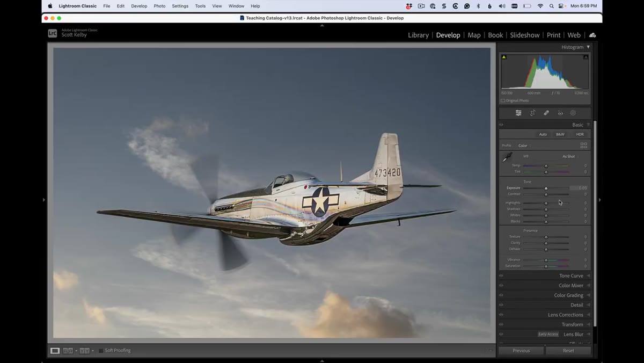
Task: Check the Original Photo checkbox
Action: (503, 100)
